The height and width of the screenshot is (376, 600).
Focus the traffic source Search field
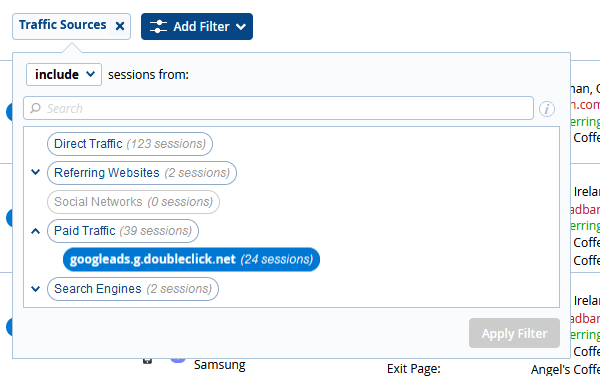click(278, 108)
